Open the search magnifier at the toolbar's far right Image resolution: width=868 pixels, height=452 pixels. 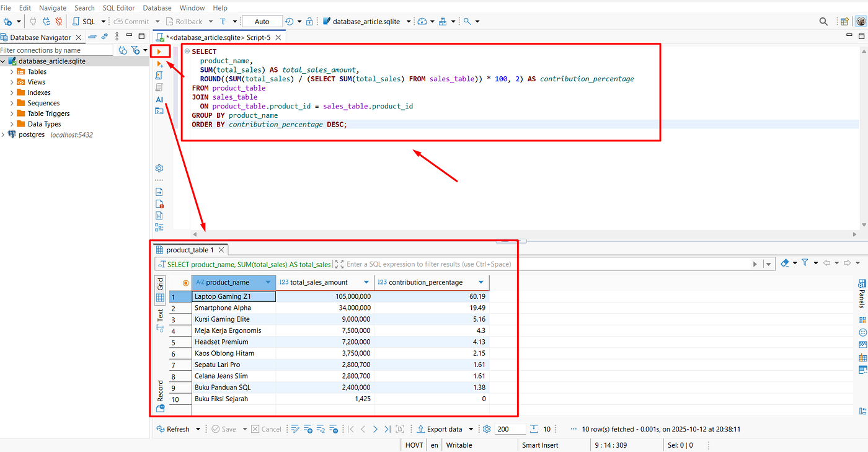click(x=823, y=21)
